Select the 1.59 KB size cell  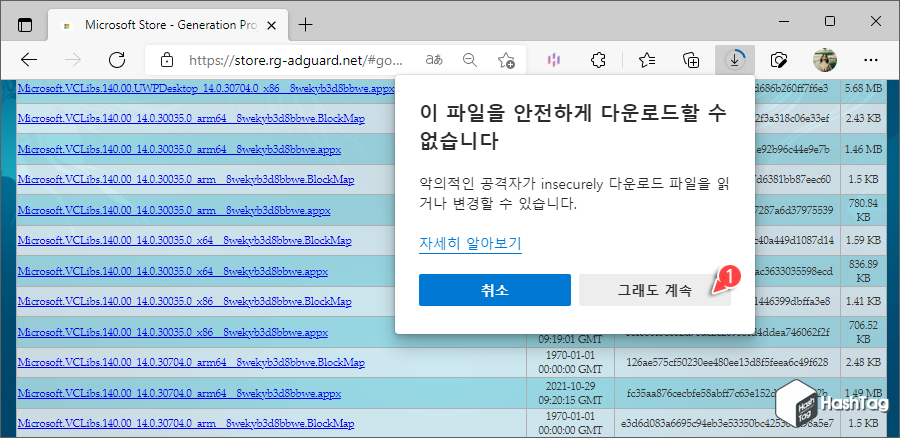point(863,241)
